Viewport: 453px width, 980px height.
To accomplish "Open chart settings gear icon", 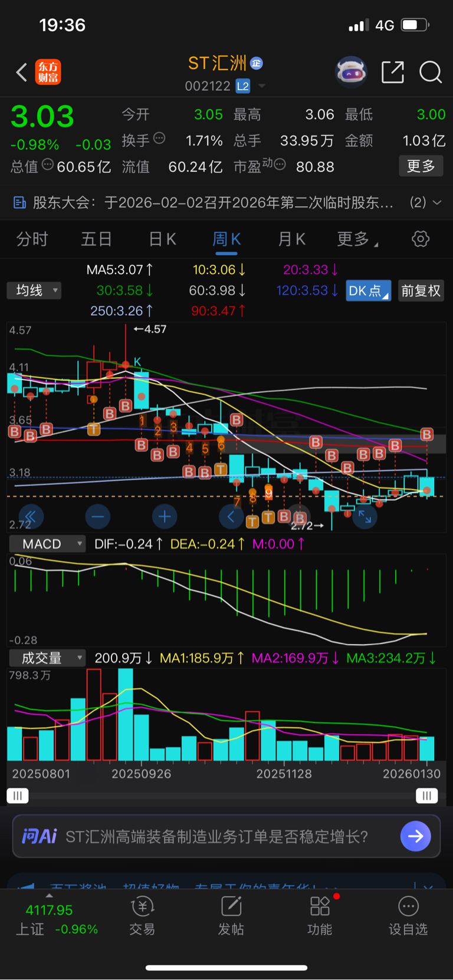I will (421, 239).
